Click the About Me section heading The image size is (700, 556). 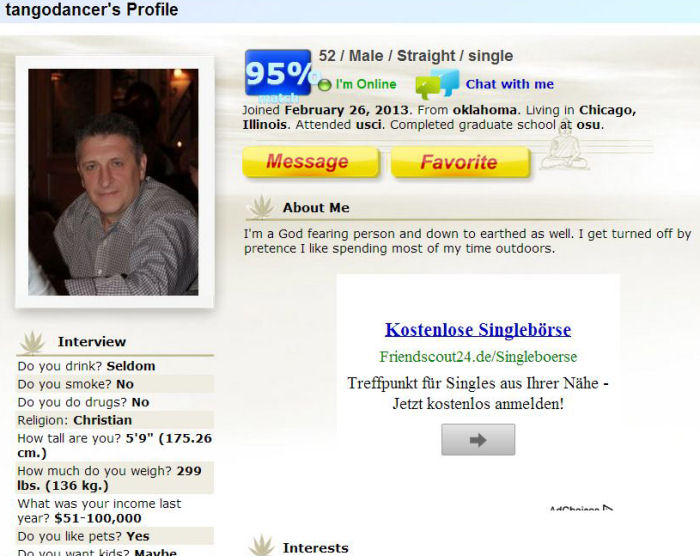316,208
